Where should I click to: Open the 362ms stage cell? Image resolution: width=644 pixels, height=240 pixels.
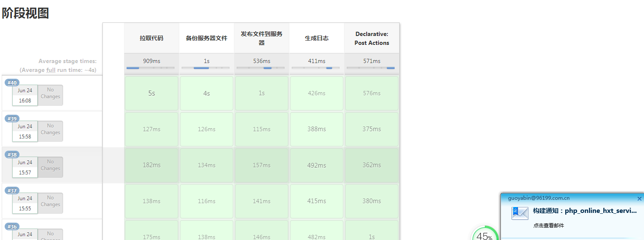coord(372,165)
